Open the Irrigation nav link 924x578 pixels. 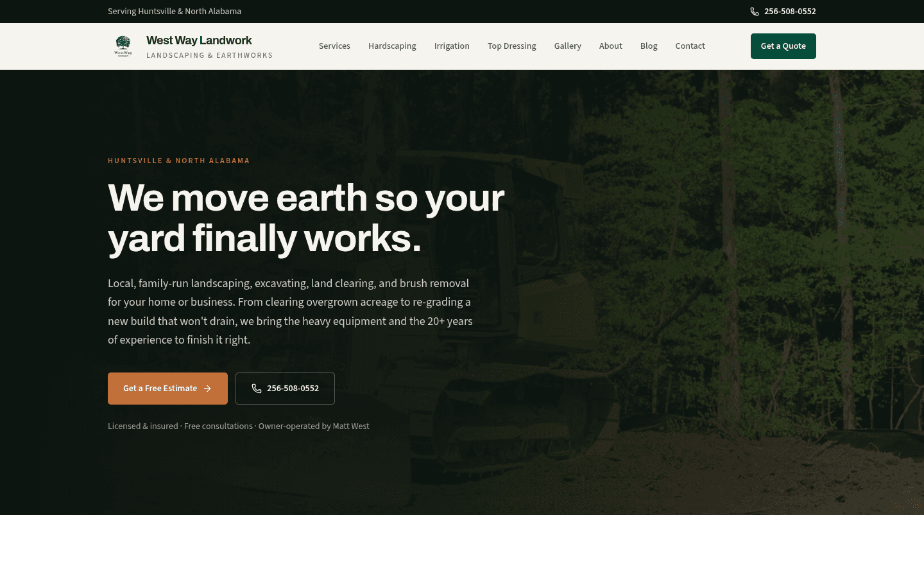[x=452, y=46]
